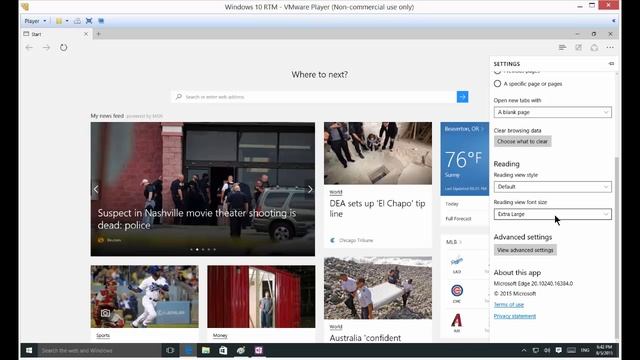Click the 'My news feed' heading
Viewport: 640px width, 360px height.
107,116
